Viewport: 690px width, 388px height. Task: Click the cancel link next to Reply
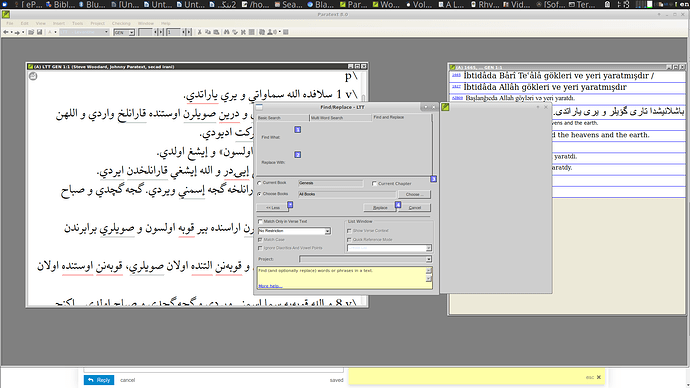tap(128, 380)
